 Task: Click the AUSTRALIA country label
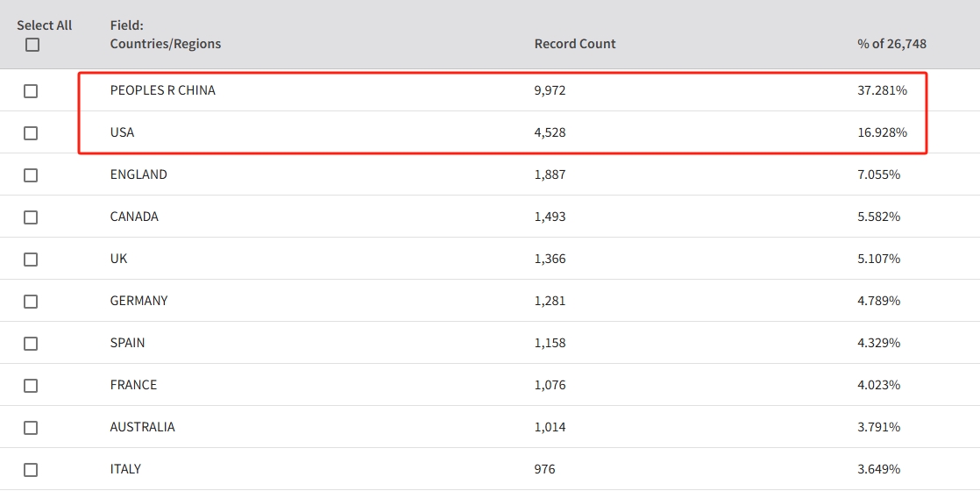click(142, 427)
